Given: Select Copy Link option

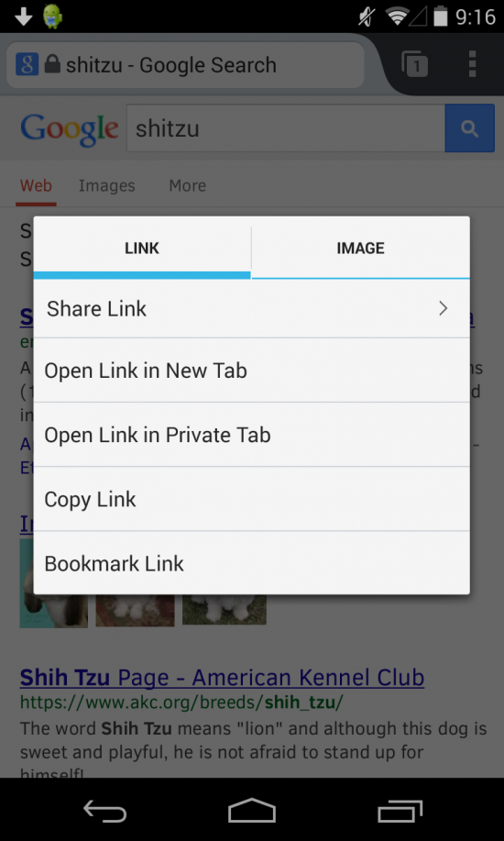Looking at the screenshot, I should 251,499.
